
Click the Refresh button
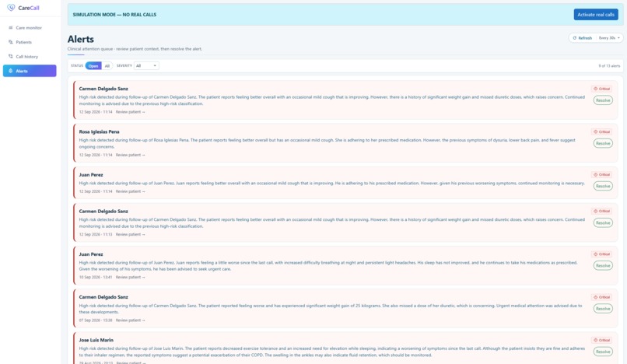click(582, 38)
